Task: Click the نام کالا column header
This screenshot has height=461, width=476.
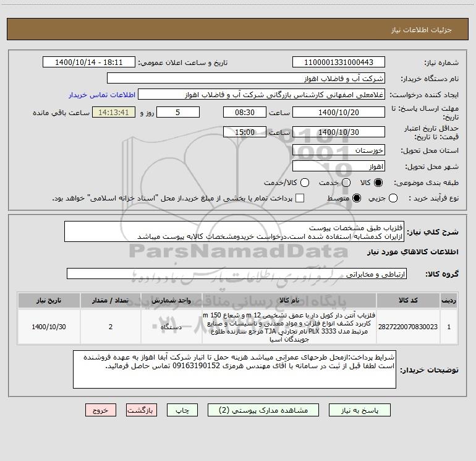Action: click(289, 300)
